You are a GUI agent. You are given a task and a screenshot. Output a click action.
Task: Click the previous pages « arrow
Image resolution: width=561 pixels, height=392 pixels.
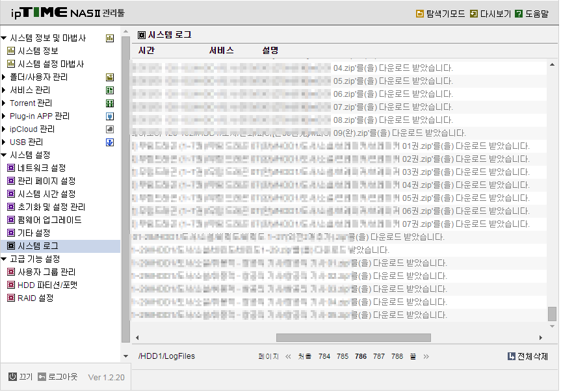288,356
